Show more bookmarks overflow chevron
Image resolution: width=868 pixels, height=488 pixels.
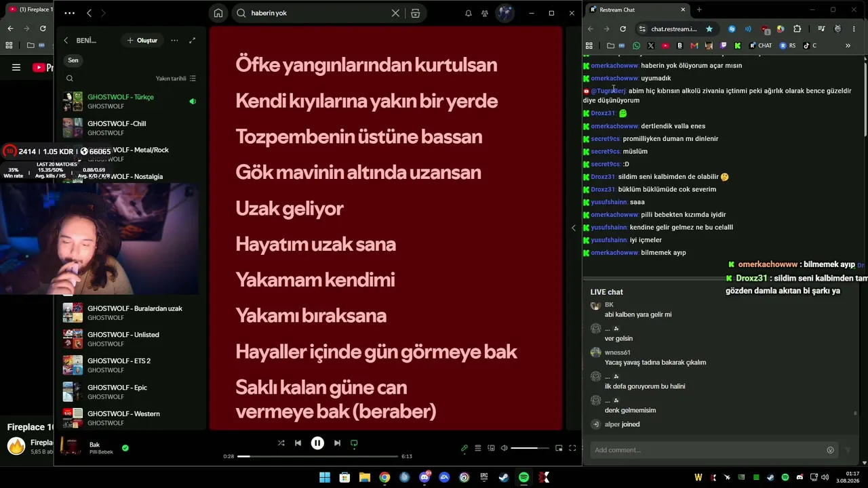[x=848, y=46]
